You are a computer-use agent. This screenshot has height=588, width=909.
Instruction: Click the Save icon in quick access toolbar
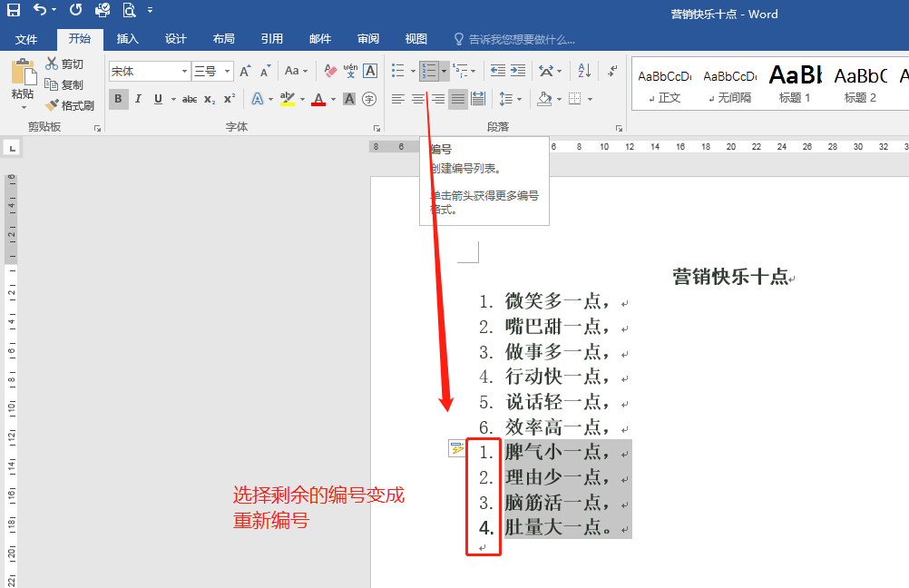(14, 11)
